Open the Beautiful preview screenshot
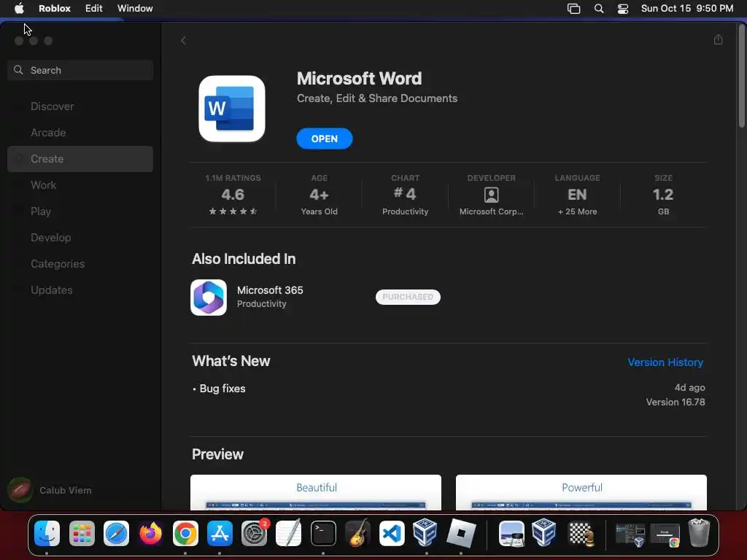Screen dimensions: 747x560 (316, 492)
